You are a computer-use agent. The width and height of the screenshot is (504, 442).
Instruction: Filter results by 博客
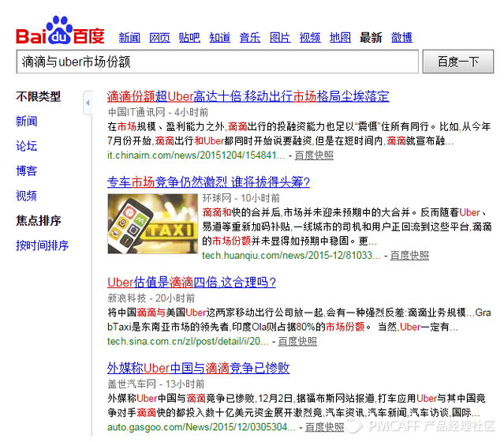[26, 170]
